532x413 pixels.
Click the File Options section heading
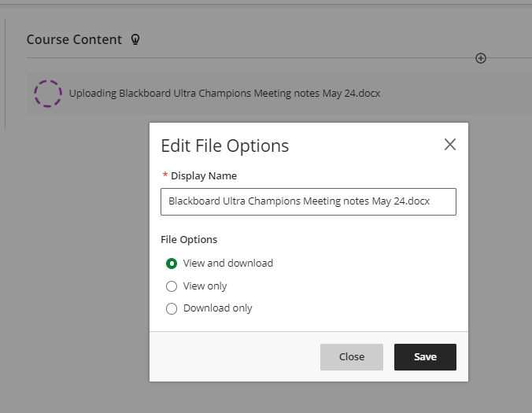click(189, 239)
